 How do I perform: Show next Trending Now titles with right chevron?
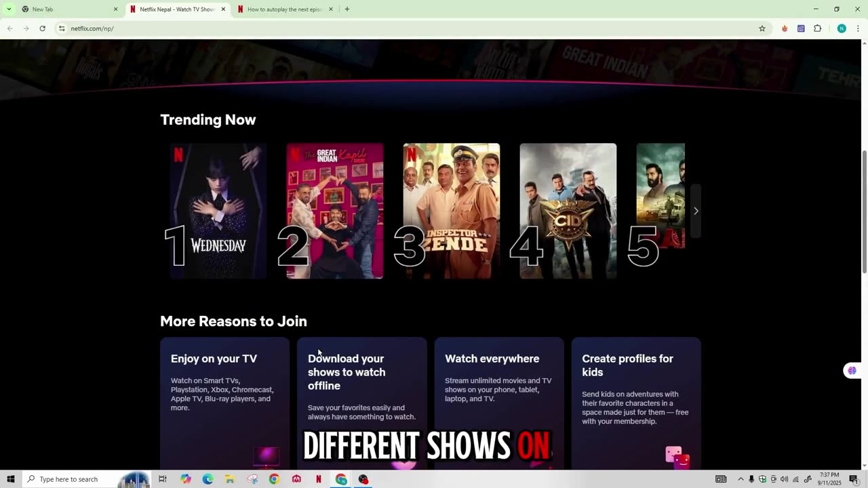[696, 211]
